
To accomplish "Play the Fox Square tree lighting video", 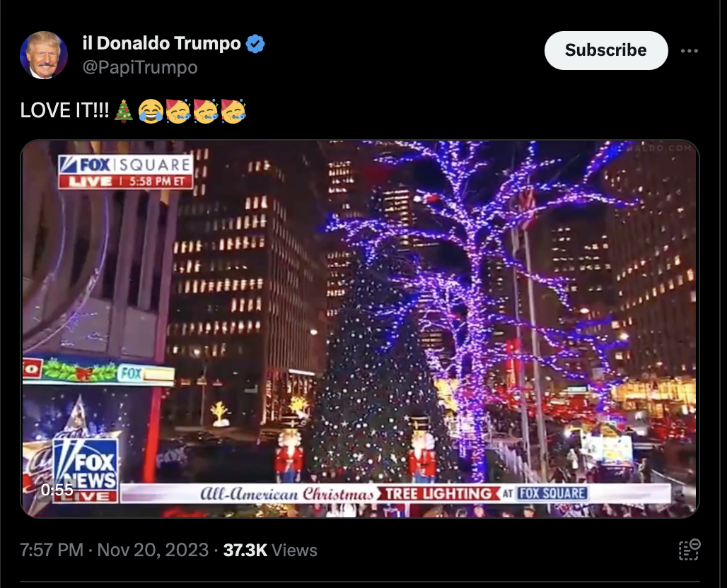I will 359,329.
